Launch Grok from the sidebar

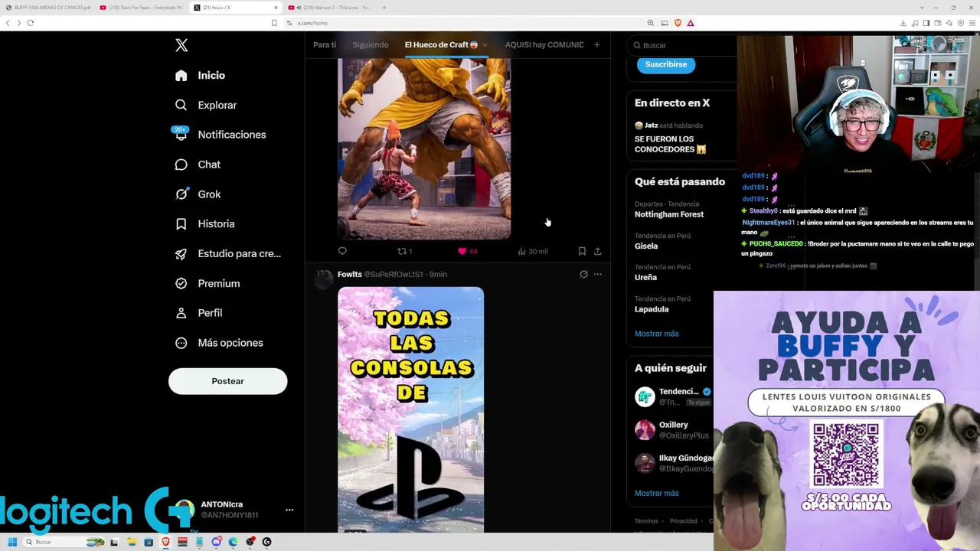pos(198,194)
